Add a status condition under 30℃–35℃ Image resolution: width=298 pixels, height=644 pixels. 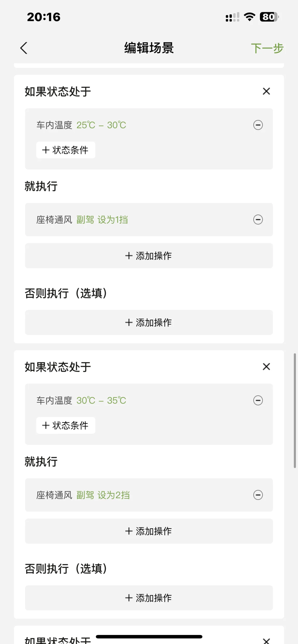click(66, 426)
